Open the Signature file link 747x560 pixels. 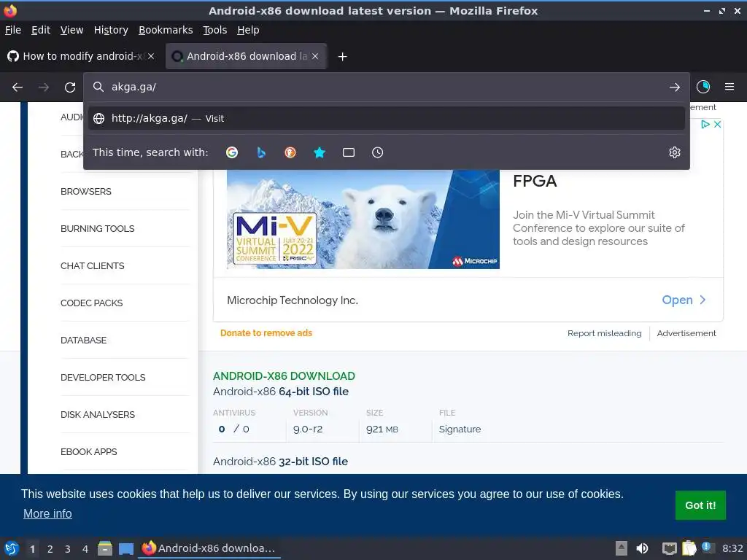click(x=460, y=429)
